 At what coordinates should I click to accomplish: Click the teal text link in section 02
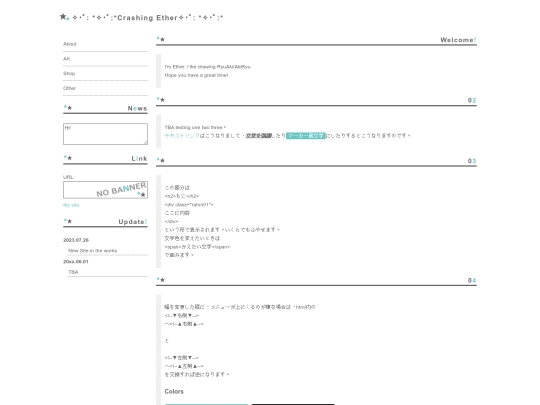182,136
